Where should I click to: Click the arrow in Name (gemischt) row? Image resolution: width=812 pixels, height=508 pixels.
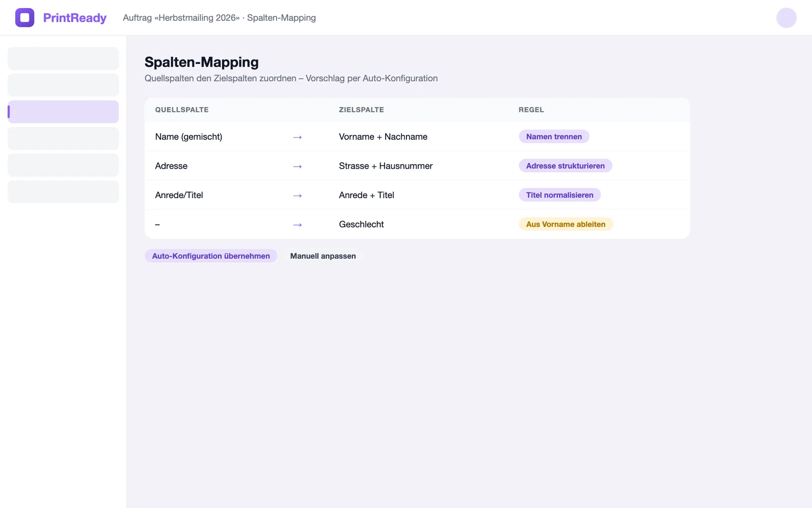[297, 137]
